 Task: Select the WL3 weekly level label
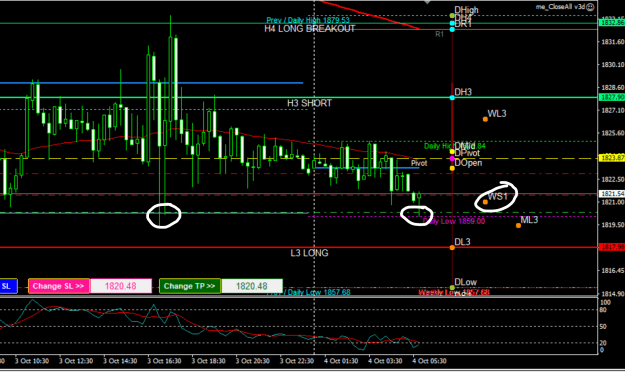[497, 114]
